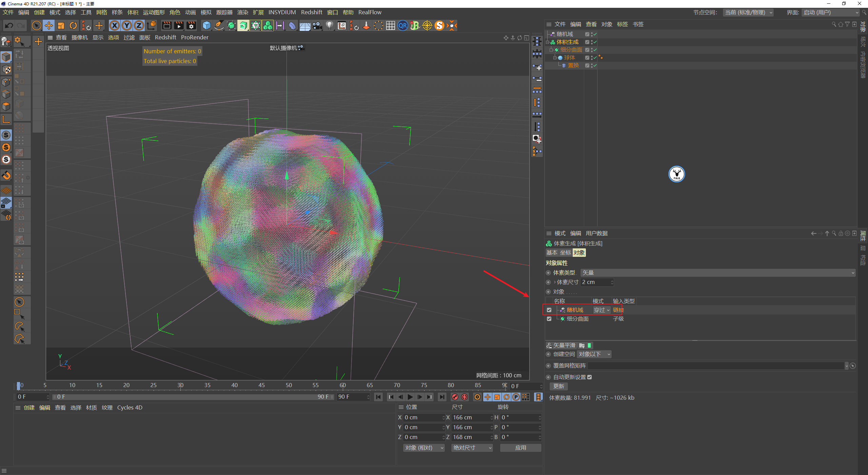The width and height of the screenshot is (868, 475).
Task: Toggle the X axis lock
Action: click(x=115, y=25)
